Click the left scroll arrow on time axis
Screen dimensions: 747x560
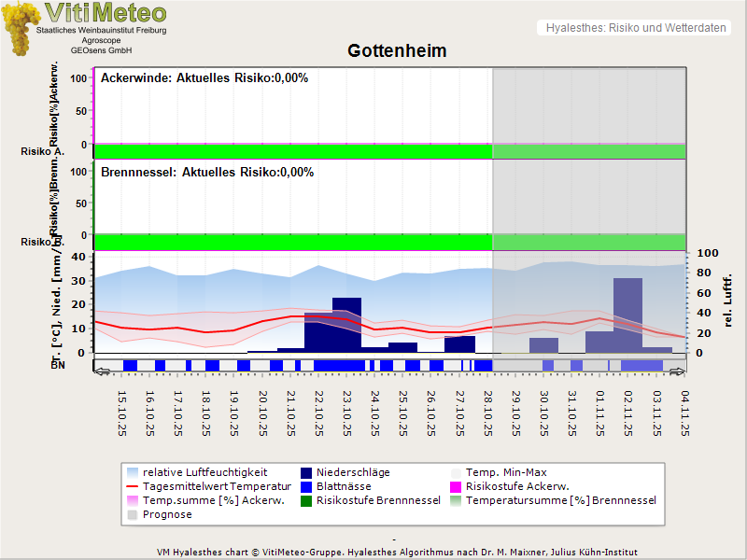tap(102, 371)
